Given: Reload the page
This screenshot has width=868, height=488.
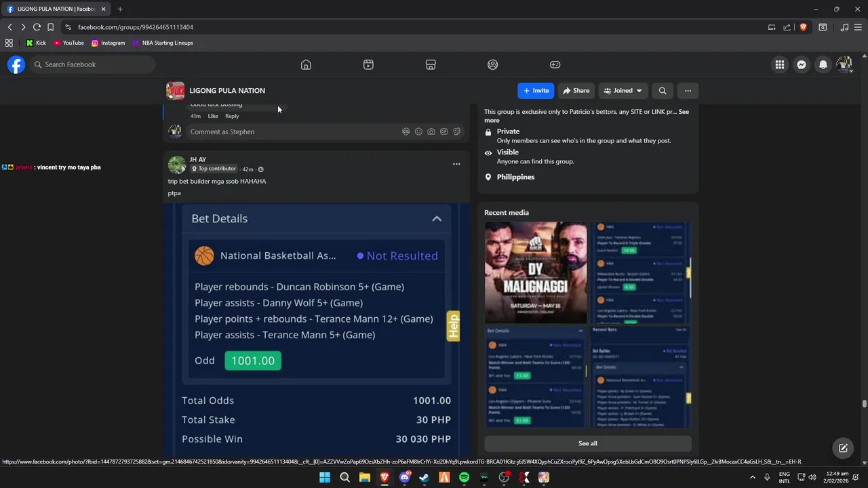Looking at the screenshot, I should [x=37, y=27].
